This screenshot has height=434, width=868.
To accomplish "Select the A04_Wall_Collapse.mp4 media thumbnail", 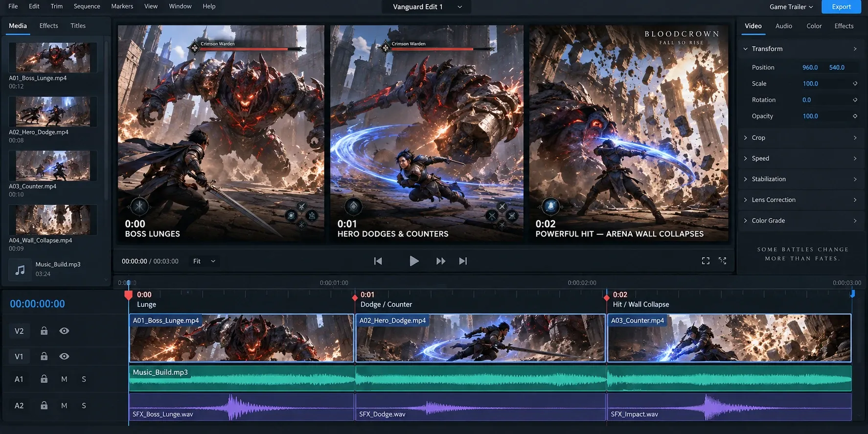I will coord(53,220).
